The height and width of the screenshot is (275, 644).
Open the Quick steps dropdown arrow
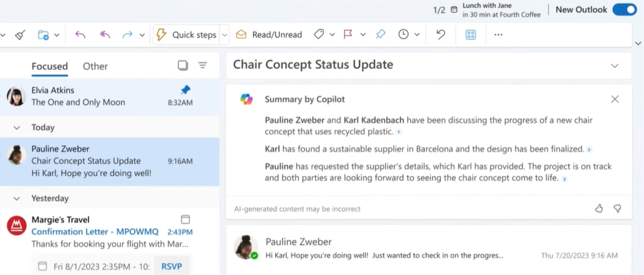225,35
